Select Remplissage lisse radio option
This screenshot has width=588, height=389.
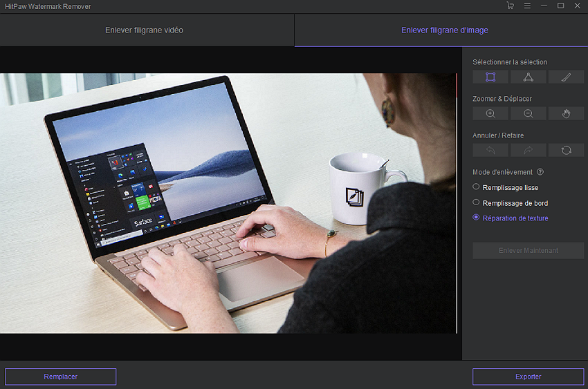[476, 187]
